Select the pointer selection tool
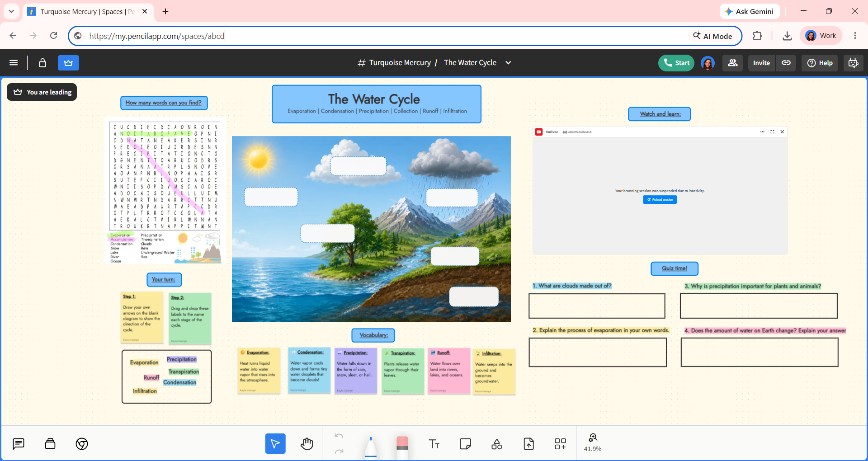 [x=275, y=444]
